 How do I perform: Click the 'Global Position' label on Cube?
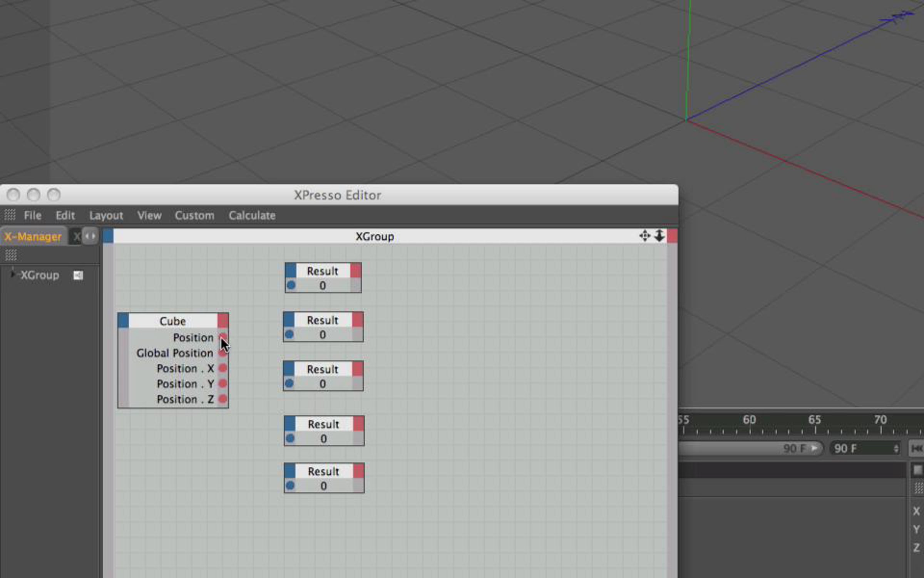click(x=175, y=353)
